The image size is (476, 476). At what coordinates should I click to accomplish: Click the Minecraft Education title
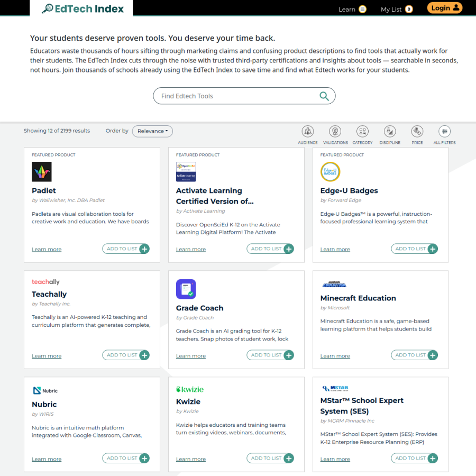coord(358,298)
